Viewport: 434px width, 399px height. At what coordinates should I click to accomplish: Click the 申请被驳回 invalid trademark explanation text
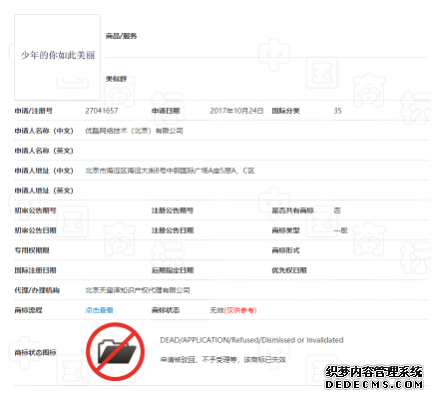223,360
